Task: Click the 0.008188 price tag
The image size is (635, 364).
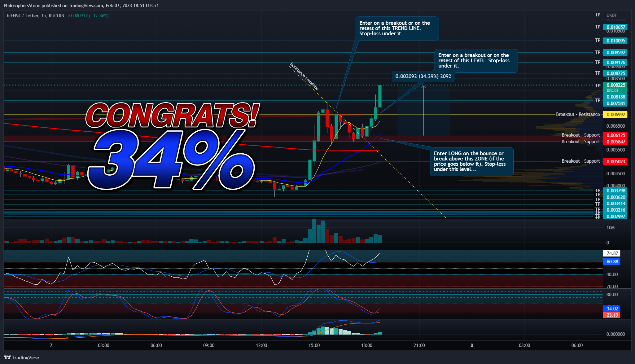Action: 615,97
